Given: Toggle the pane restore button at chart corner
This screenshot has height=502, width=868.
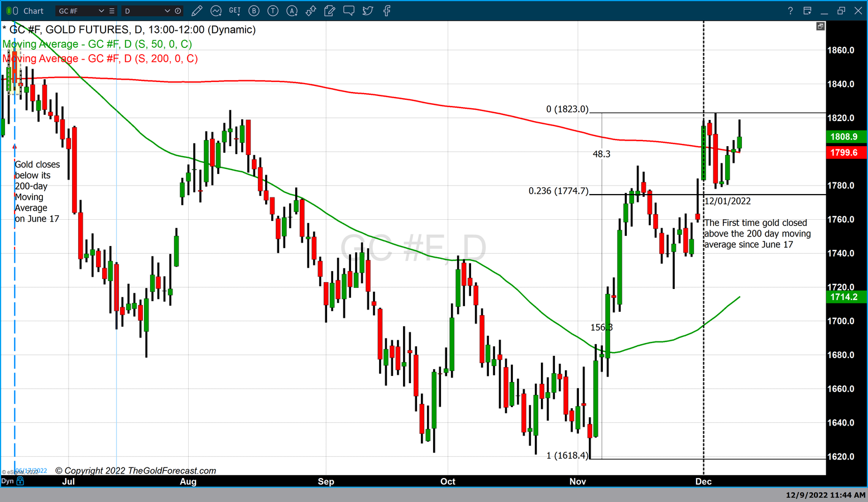Looking at the screenshot, I should [x=820, y=26].
